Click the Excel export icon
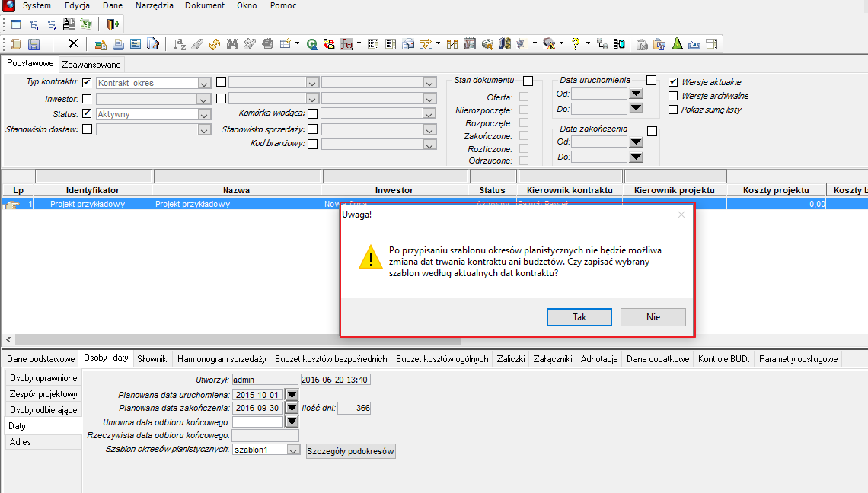 click(86, 24)
